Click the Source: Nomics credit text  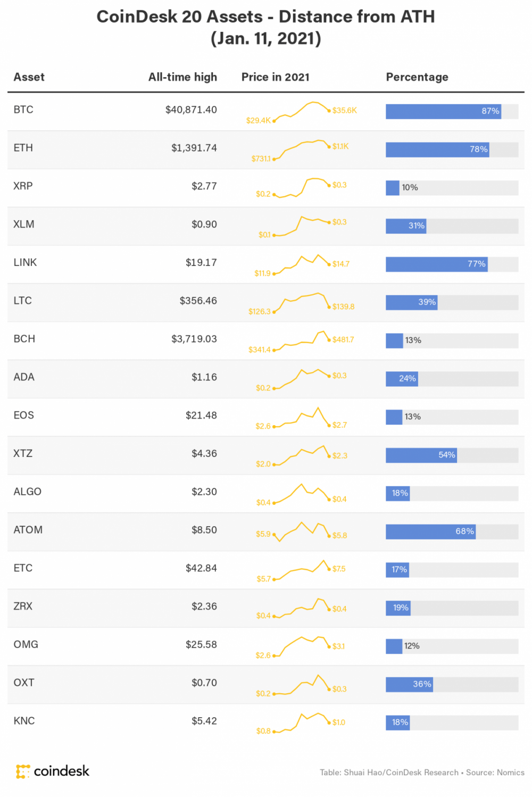(495, 773)
